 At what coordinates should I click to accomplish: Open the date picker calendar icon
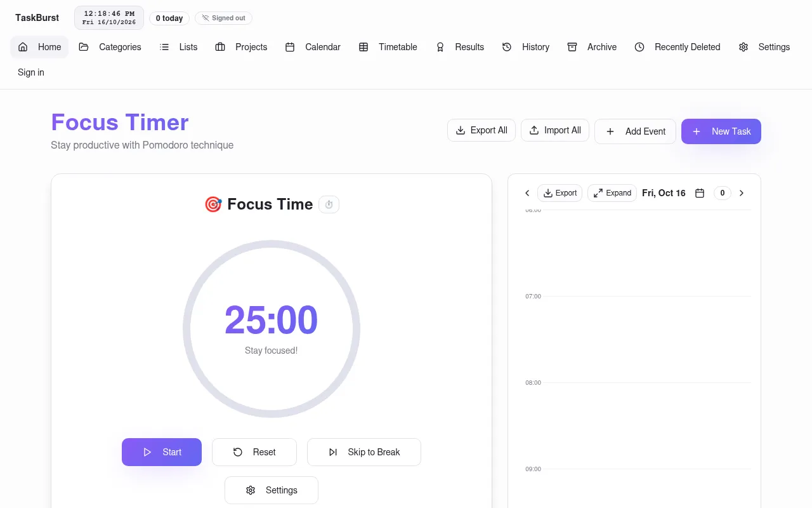point(700,193)
